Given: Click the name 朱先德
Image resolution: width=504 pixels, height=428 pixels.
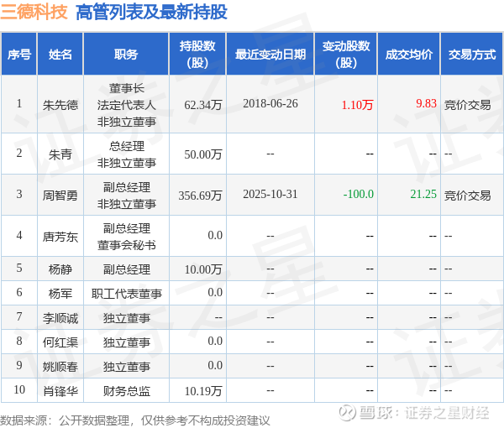Looking at the screenshot, I should [60, 105].
